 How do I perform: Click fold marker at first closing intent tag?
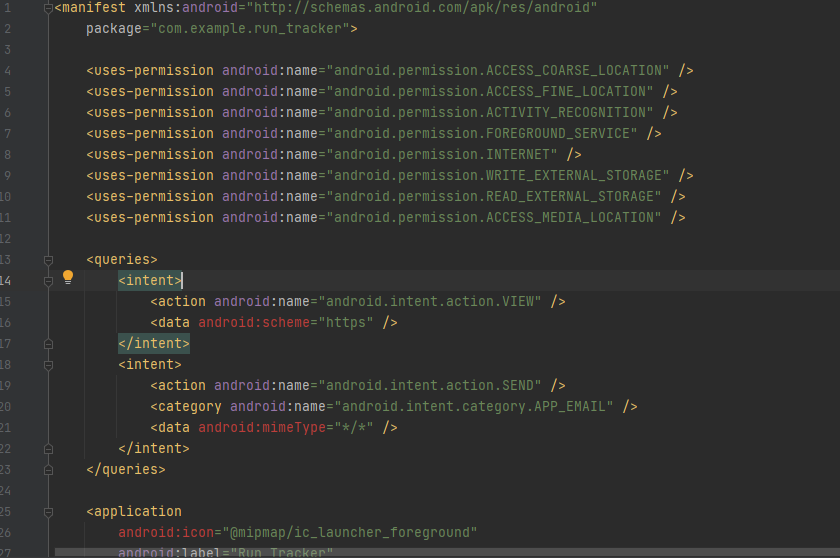coord(48,344)
